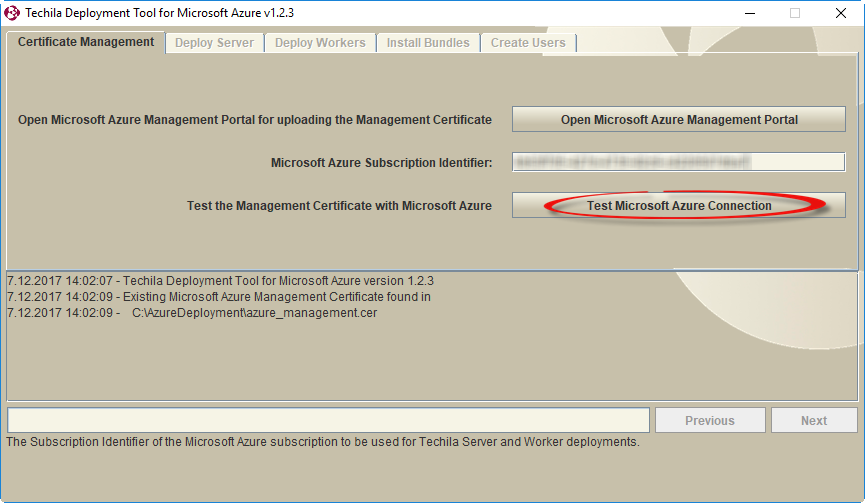
Task: Close the Techila Deployment Tool window
Action: point(841,13)
